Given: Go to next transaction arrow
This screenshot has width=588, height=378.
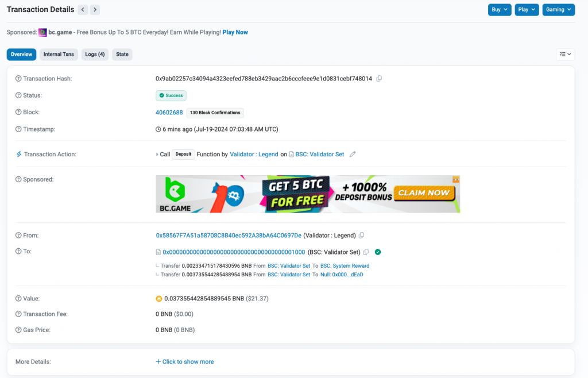Looking at the screenshot, I should 95,10.
